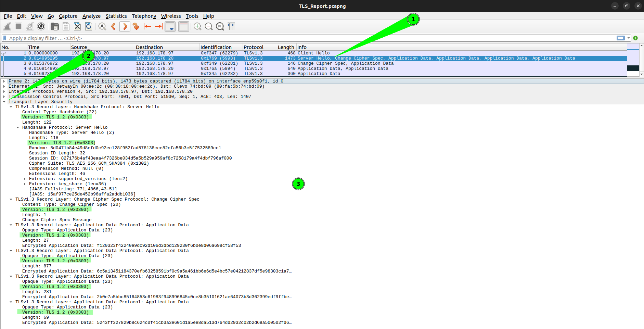Toggle auto-scroll in live capture
The width and height of the screenshot is (644, 329).
coord(170,26)
